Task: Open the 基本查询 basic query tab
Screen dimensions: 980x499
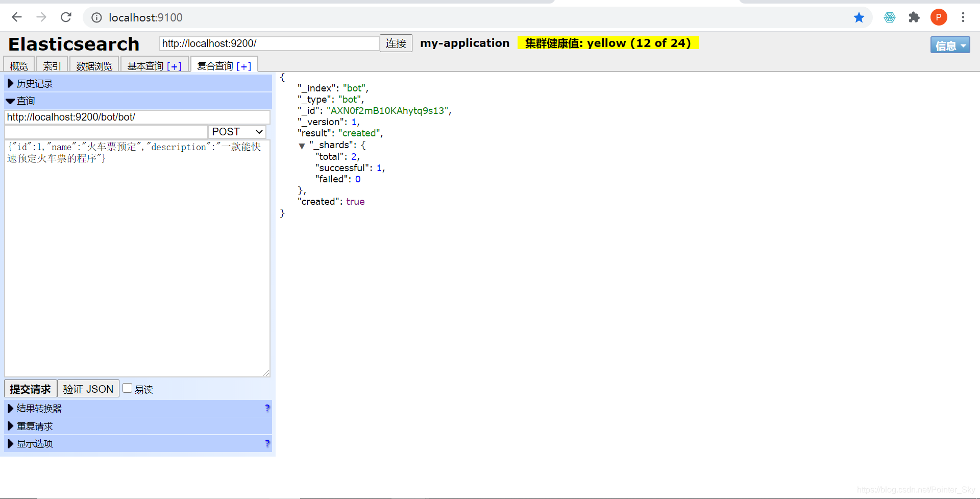Action: click(x=145, y=66)
